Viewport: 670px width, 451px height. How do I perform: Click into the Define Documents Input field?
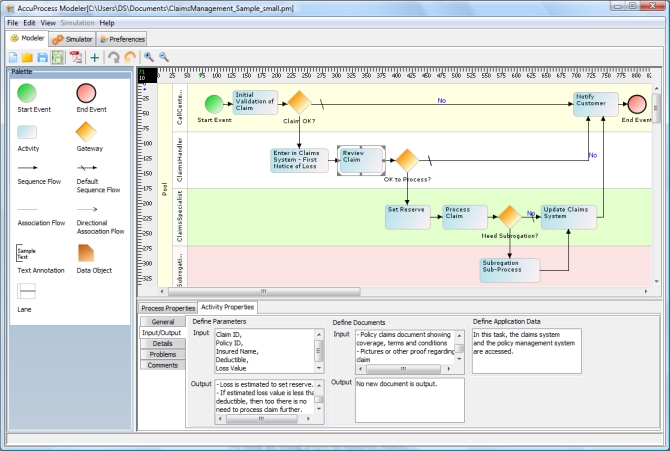405,347
